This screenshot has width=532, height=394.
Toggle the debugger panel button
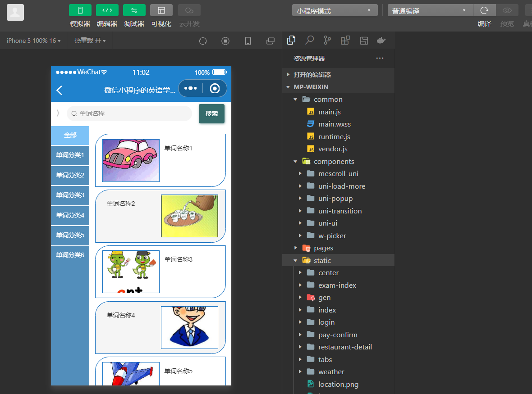click(134, 10)
